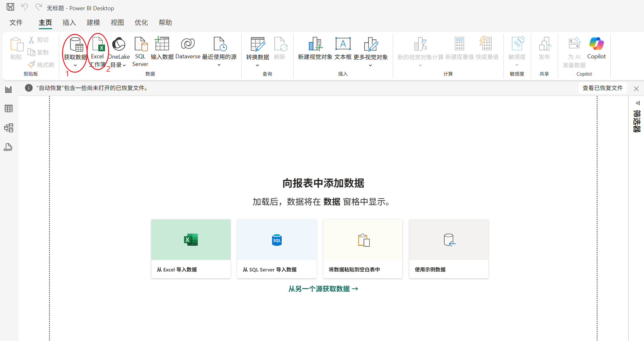Viewport: 644px width, 341px height.
Task: Dismiss the auto-recovery notification bar
Action: pos(636,89)
